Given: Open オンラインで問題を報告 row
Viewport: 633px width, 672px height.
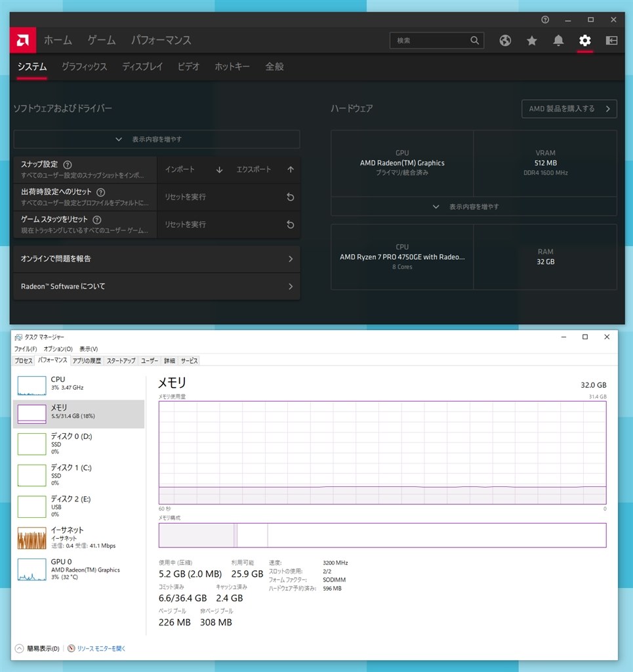Looking at the screenshot, I should [x=157, y=259].
